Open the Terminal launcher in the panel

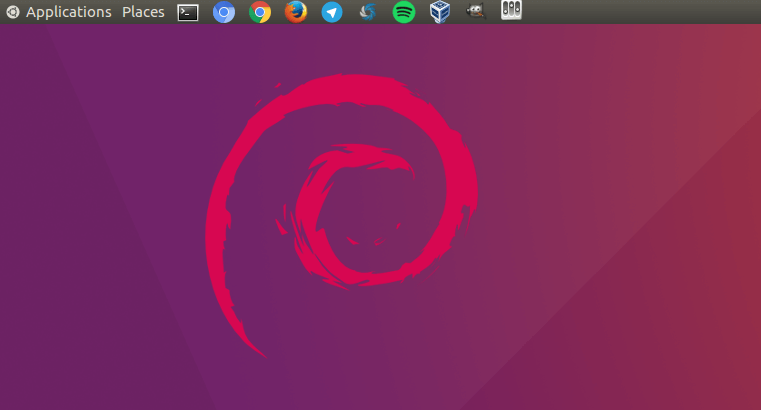[x=187, y=12]
